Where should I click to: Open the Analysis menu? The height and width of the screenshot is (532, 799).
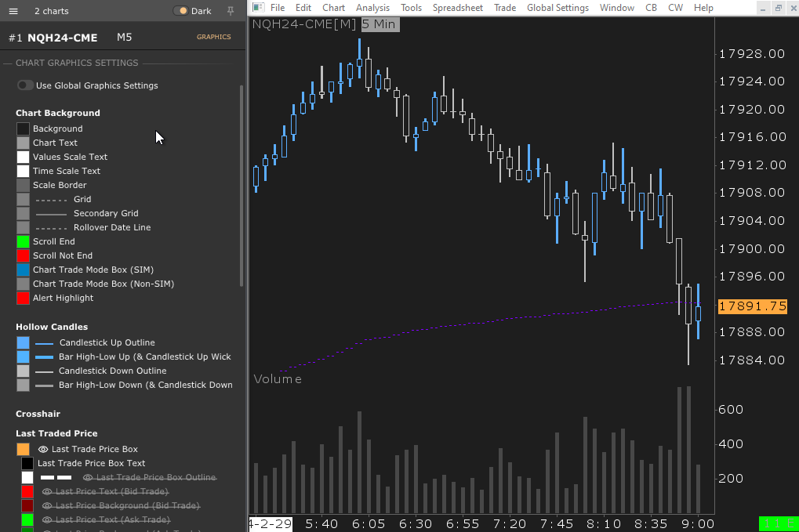coord(372,8)
